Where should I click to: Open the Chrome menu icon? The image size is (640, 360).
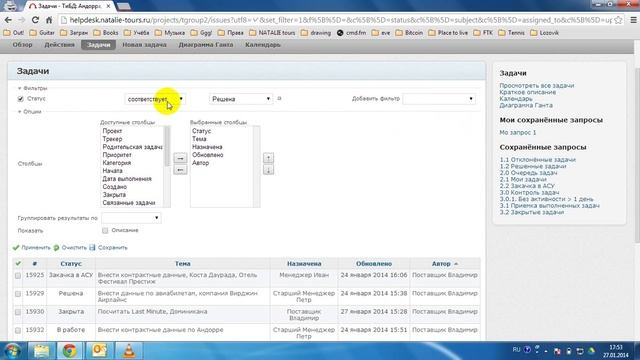[633, 20]
